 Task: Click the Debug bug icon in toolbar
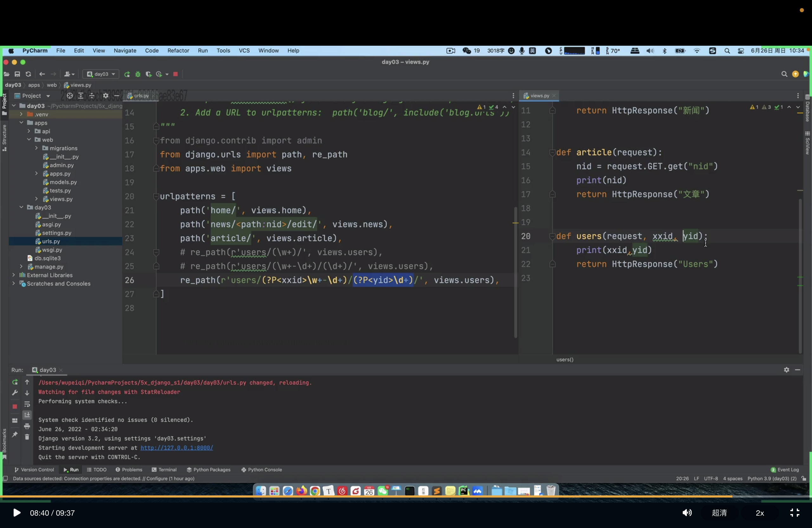pos(138,74)
